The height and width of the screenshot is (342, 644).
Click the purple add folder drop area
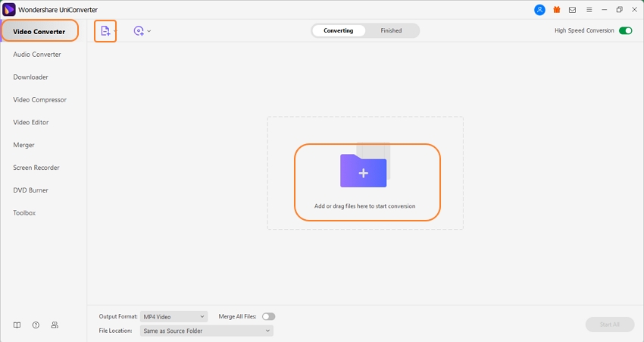[x=364, y=170]
